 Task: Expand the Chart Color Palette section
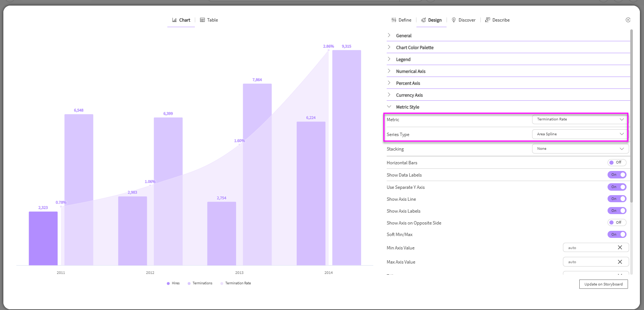(x=415, y=48)
